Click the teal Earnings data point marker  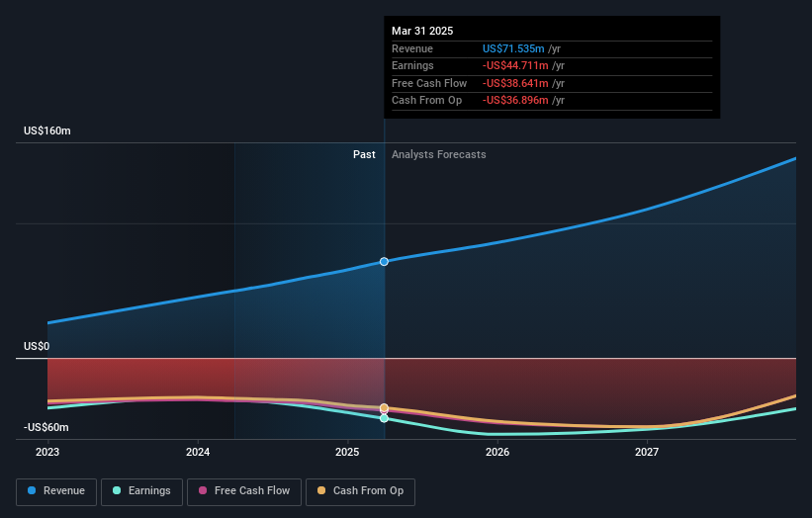[x=384, y=418]
